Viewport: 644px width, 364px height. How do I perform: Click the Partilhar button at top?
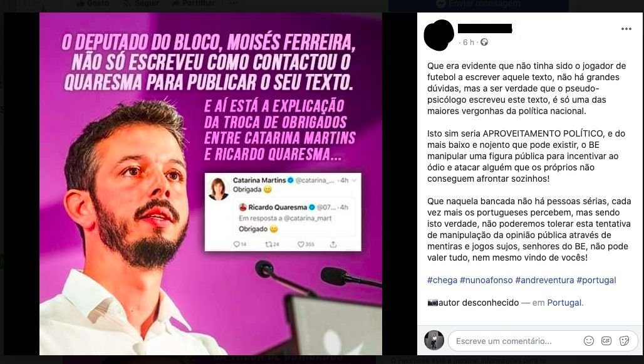pyautogui.click(x=193, y=3)
